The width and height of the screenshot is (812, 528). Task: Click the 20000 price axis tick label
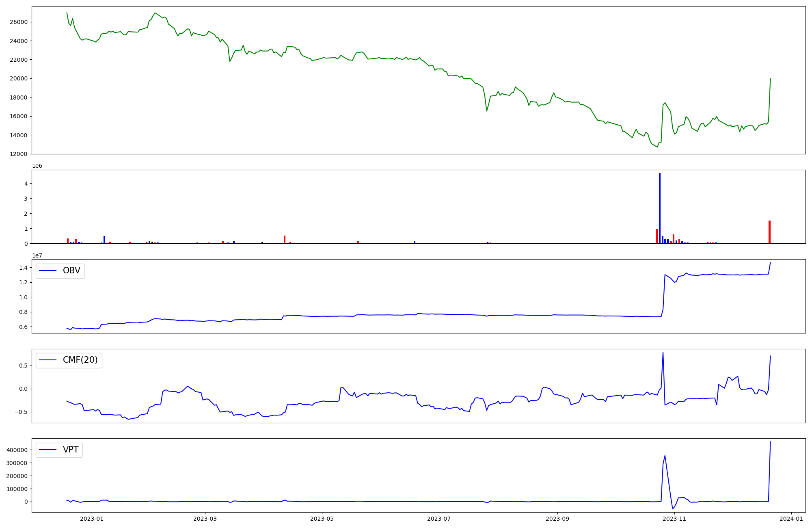[18, 78]
